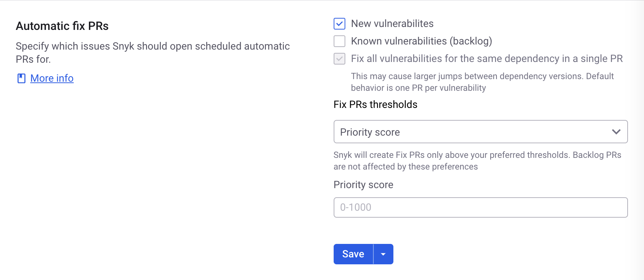Uncheck the New vulnerabilites checkbox

click(x=339, y=24)
